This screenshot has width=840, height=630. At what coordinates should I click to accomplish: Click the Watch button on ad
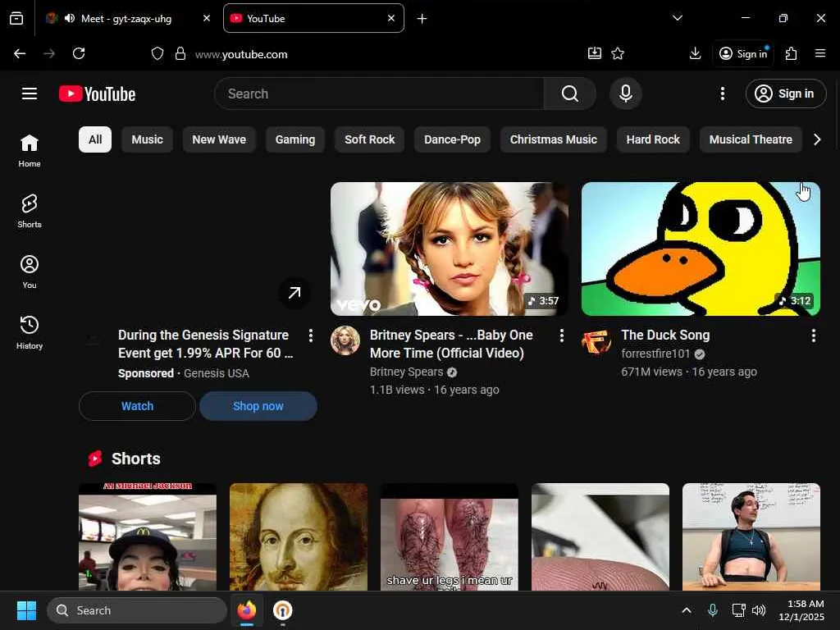tap(137, 406)
